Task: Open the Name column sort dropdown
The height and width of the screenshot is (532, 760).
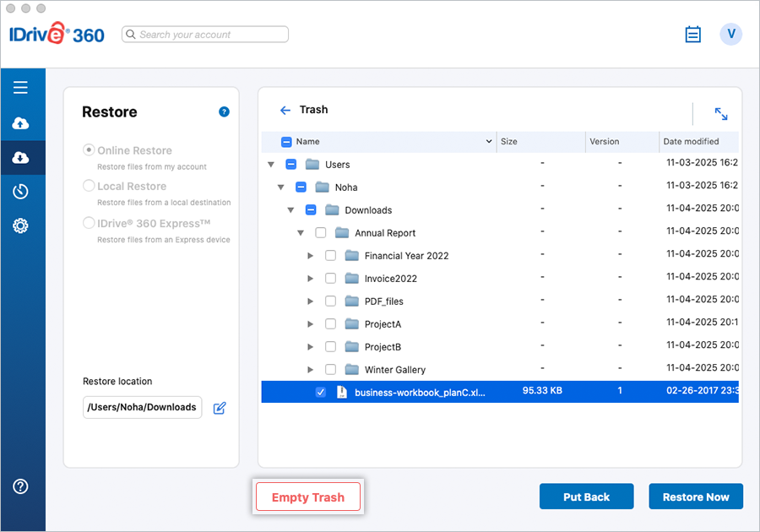Action: click(489, 142)
